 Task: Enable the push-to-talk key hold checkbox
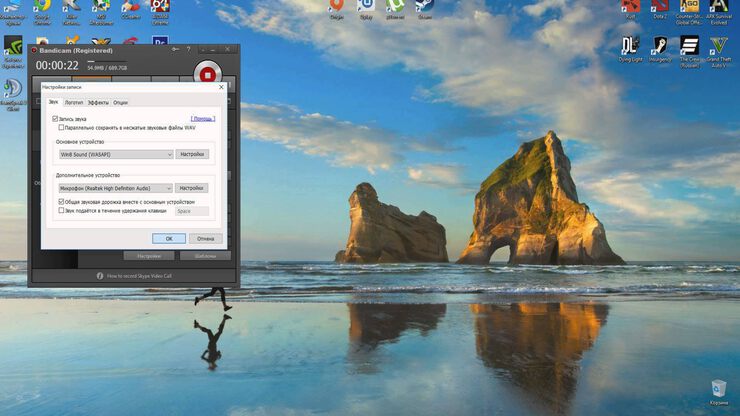61,211
